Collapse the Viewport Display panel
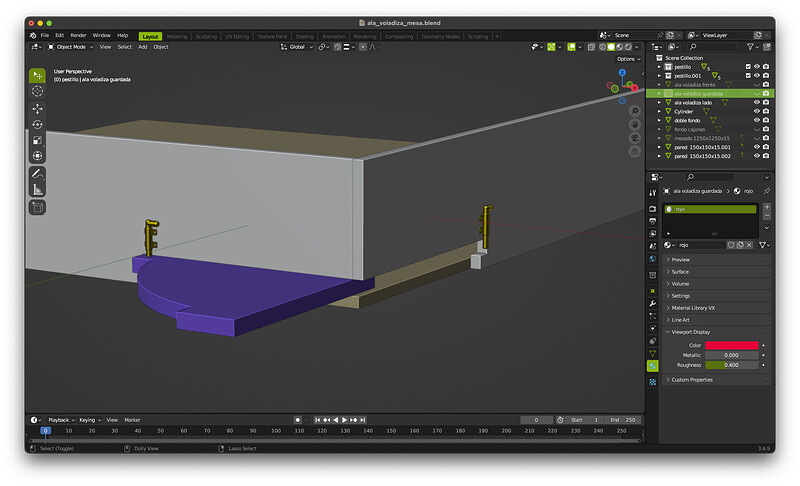Image resolution: width=800 pixels, height=486 pixels. [716, 332]
